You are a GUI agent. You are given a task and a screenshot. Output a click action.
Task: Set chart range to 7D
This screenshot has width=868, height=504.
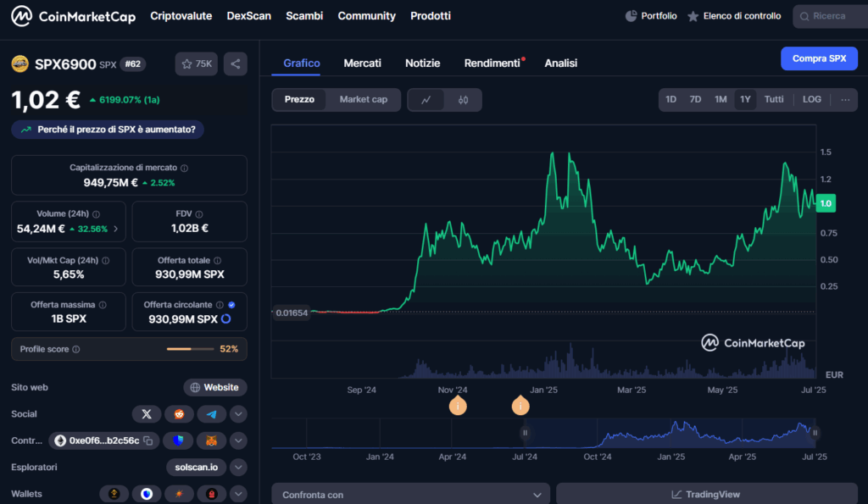tap(695, 100)
